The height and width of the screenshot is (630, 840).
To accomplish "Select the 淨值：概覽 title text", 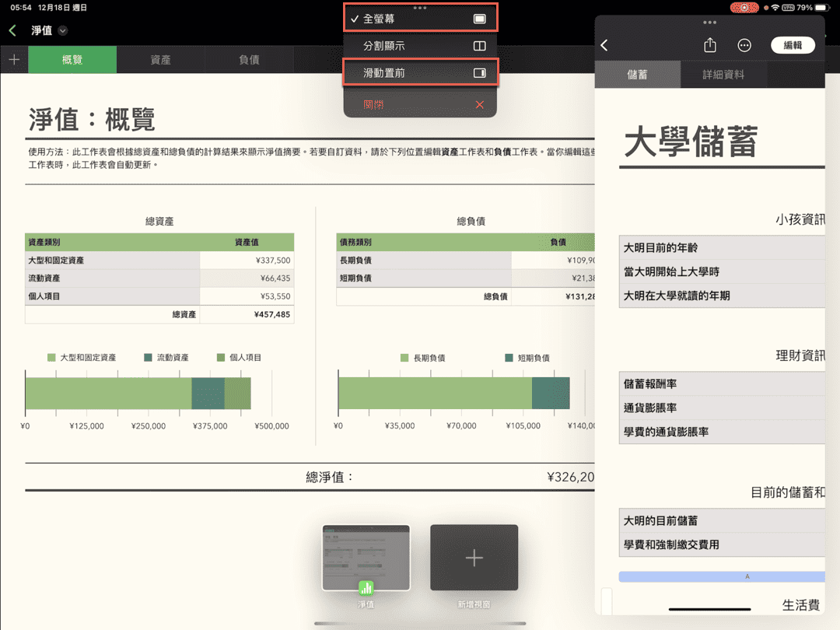I will tap(92, 119).
